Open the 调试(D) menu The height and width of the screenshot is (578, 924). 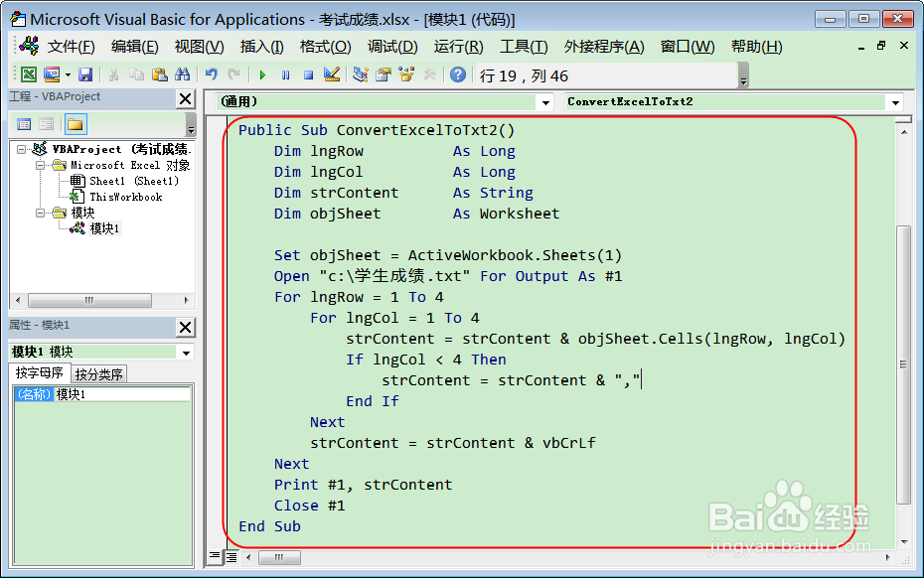click(x=389, y=45)
